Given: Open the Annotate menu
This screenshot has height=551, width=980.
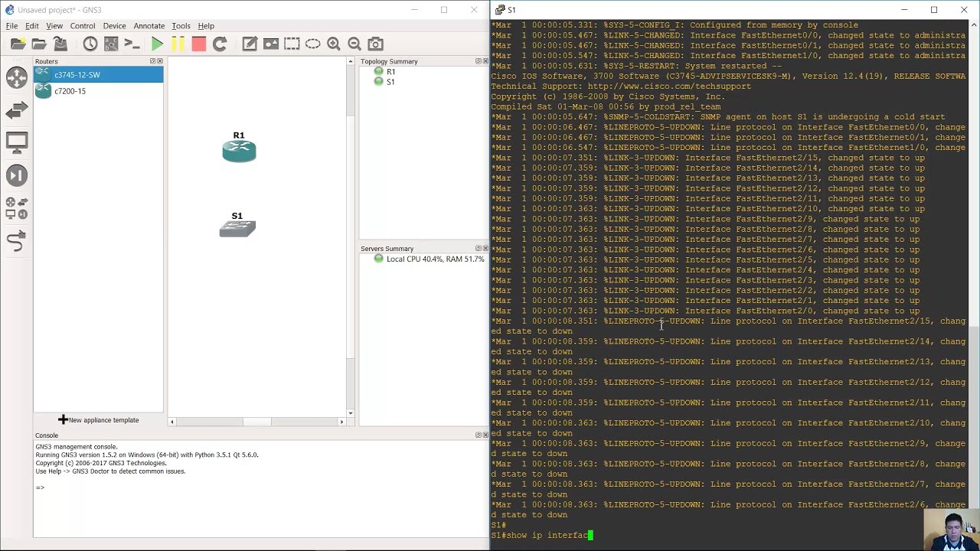Looking at the screenshot, I should 149,26.
